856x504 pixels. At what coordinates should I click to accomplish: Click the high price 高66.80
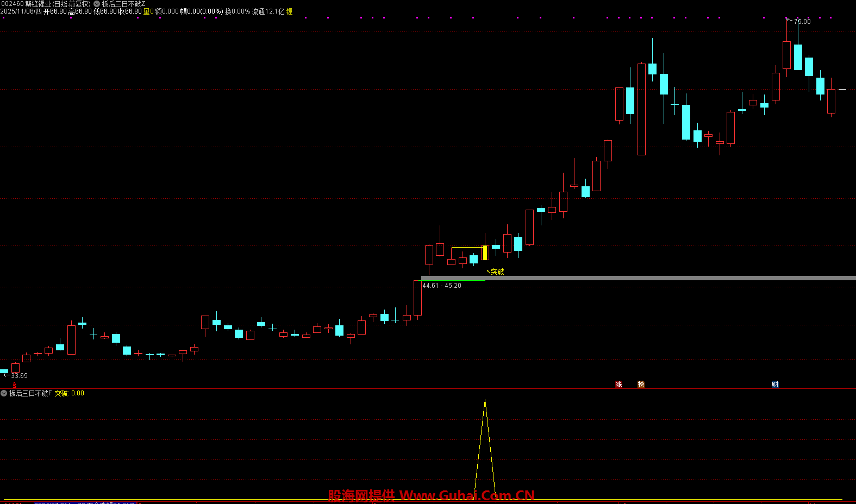[80, 11]
